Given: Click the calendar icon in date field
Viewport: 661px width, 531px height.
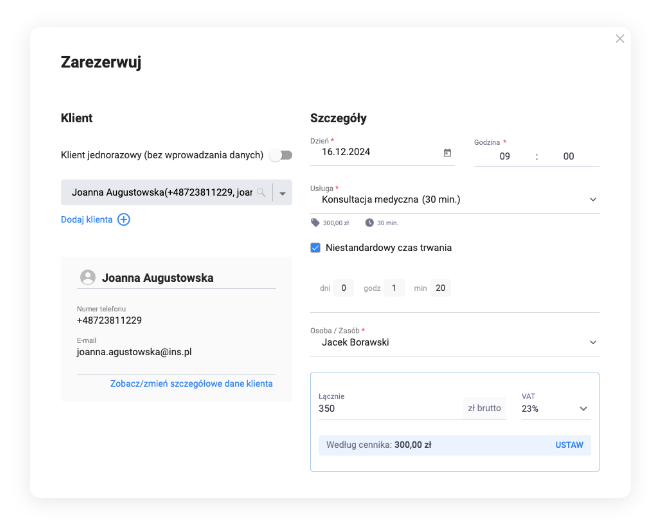Looking at the screenshot, I should [x=447, y=153].
